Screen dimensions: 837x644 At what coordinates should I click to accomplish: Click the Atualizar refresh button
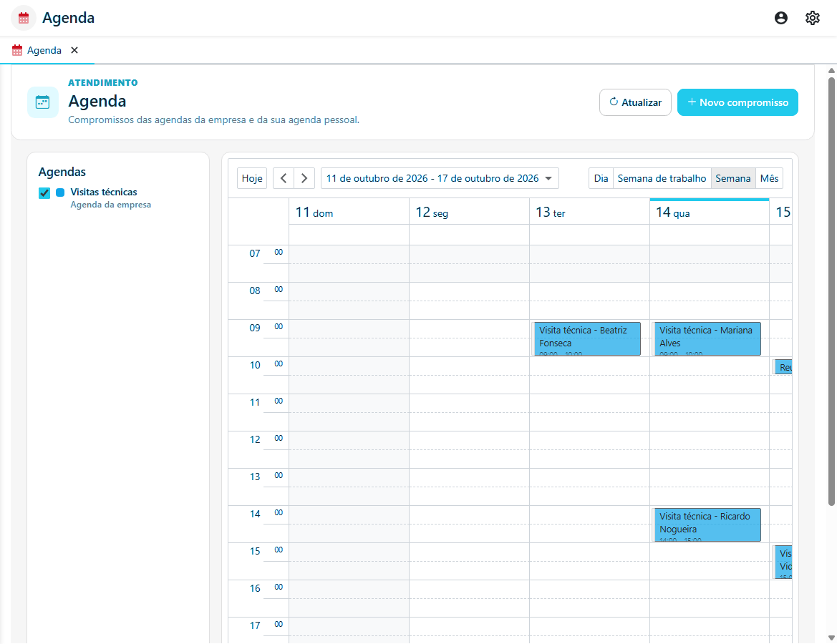click(x=634, y=102)
